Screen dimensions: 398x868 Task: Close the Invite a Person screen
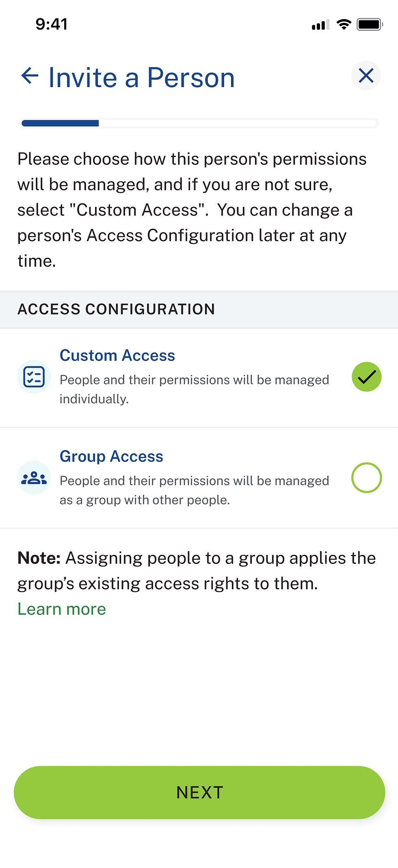point(366,76)
